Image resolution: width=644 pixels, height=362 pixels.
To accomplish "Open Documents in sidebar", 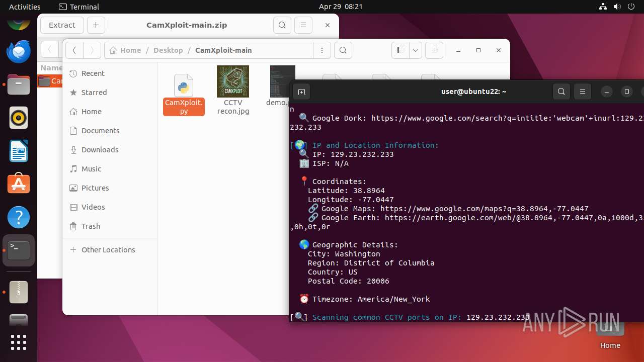I will pyautogui.click(x=110, y=131).
